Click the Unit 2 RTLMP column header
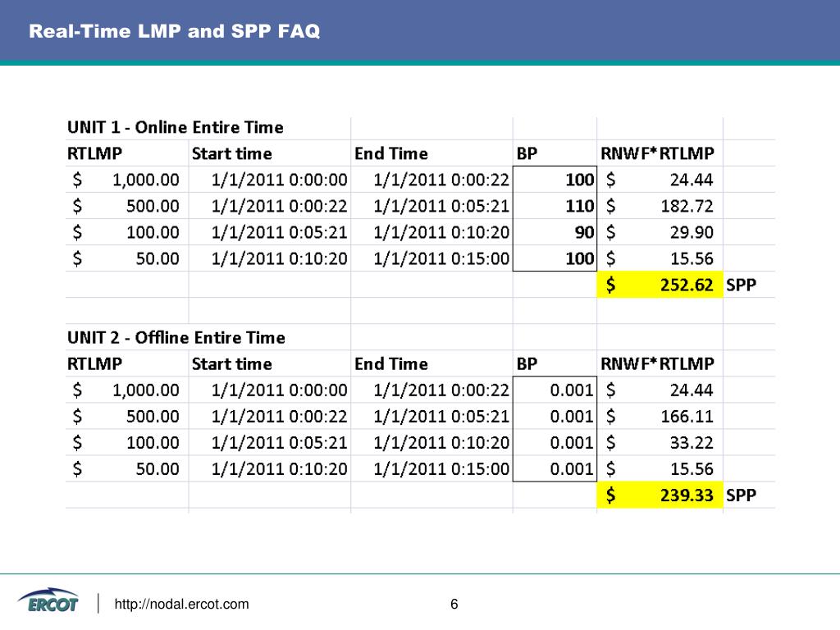 (x=94, y=364)
